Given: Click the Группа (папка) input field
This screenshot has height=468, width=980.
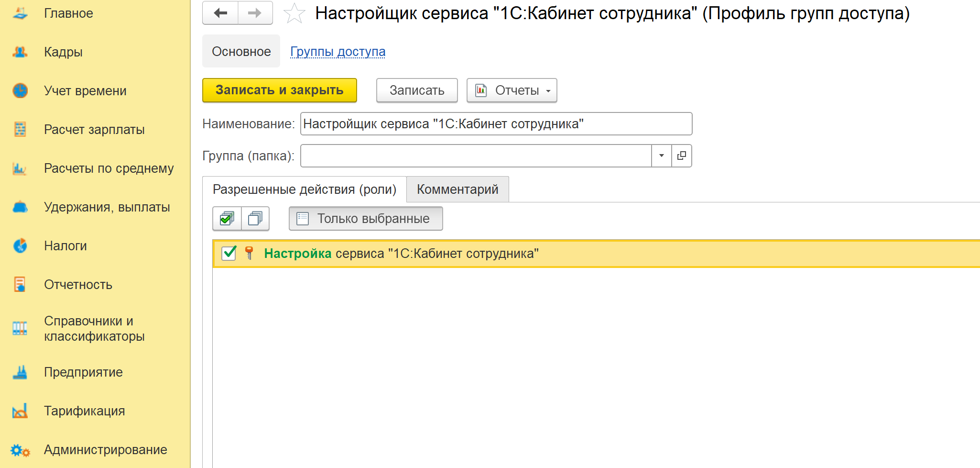Looking at the screenshot, I should click(476, 156).
